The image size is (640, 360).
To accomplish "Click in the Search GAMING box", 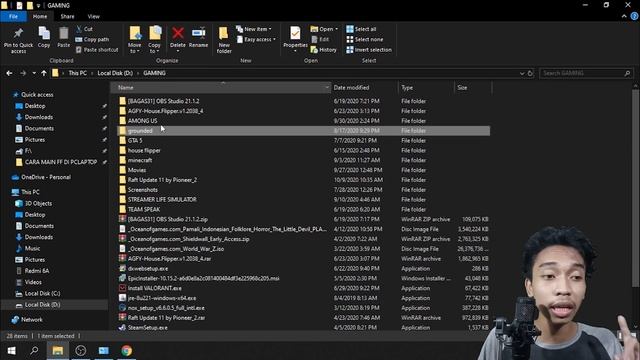I will pos(587,73).
